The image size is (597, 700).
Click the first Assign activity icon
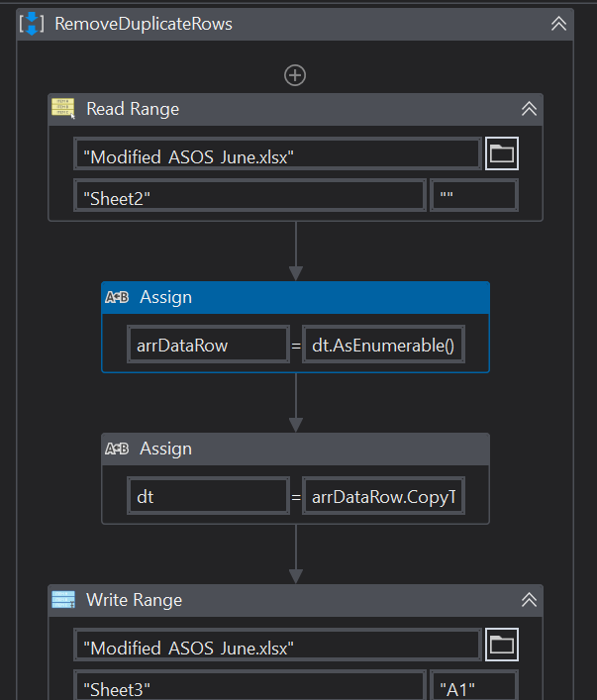click(117, 297)
